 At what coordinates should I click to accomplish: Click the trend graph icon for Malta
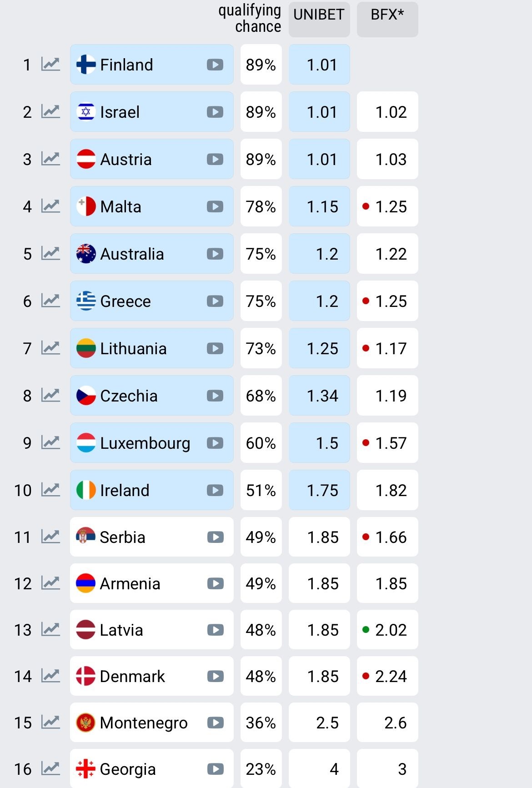click(50, 206)
